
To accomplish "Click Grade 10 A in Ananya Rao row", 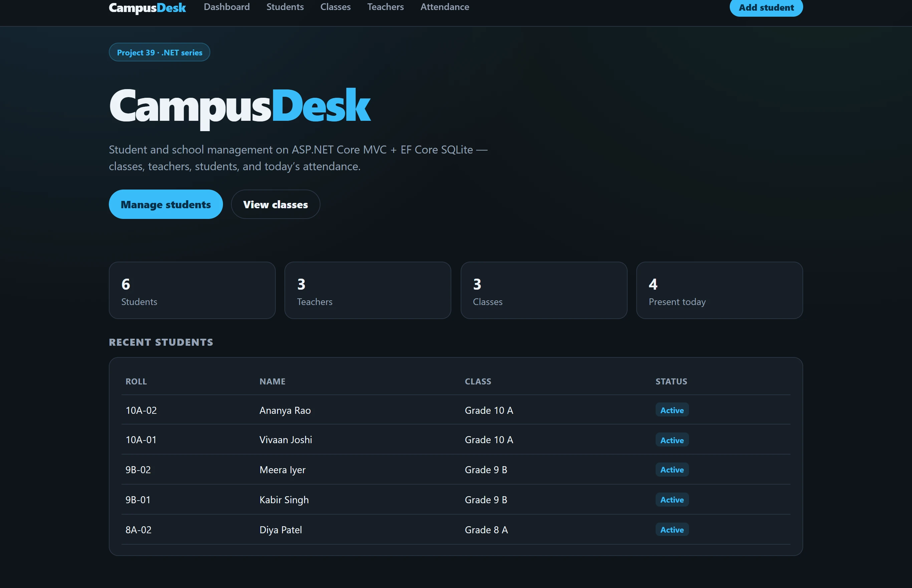I will point(489,410).
